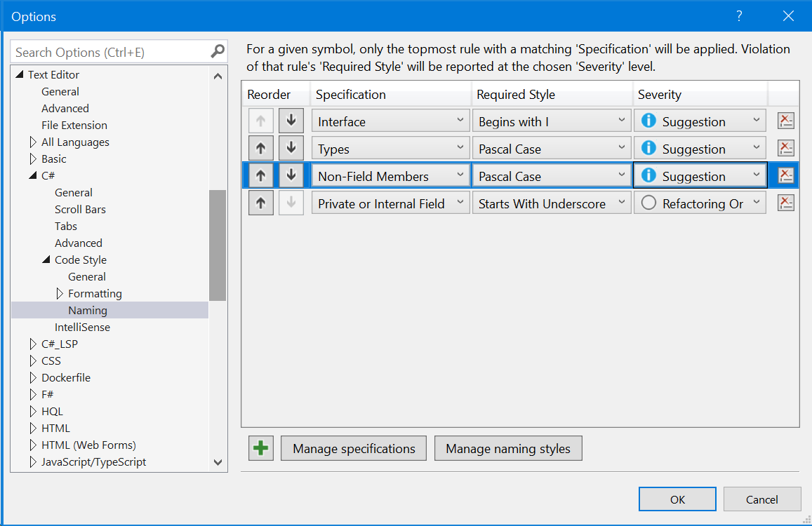This screenshot has width=812, height=526.
Task: Confirm with the OK button
Action: tap(677, 499)
